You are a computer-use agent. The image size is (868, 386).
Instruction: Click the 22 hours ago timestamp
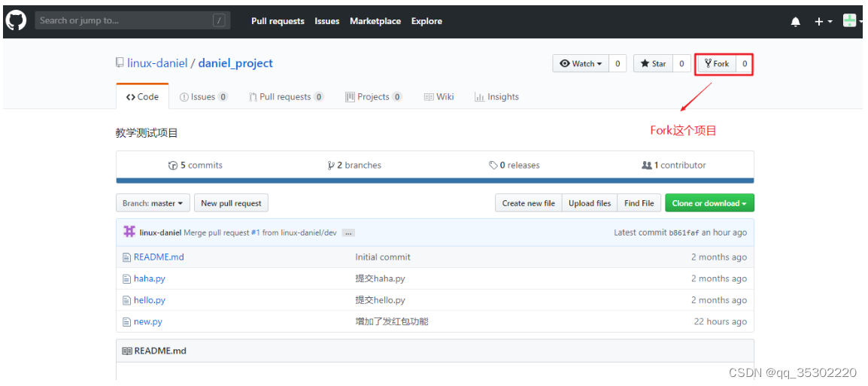coord(720,322)
